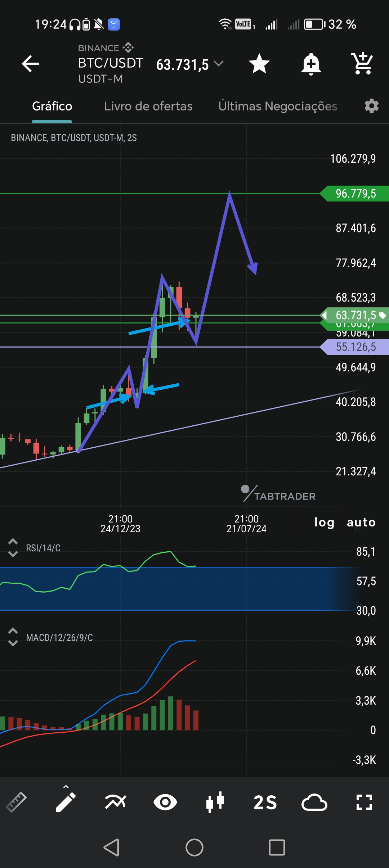
Task: Move RSI panel up with arrow
Action: point(13,542)
